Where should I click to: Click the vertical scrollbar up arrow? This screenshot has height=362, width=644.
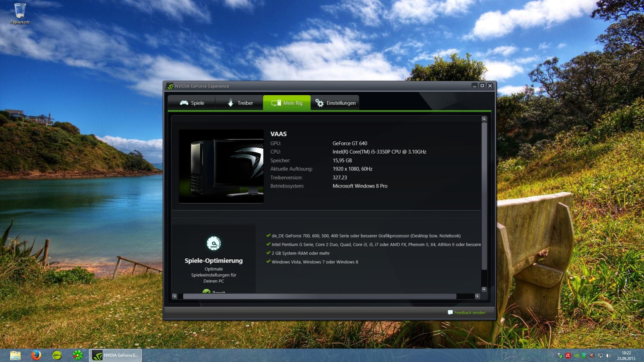pos(484,119)
